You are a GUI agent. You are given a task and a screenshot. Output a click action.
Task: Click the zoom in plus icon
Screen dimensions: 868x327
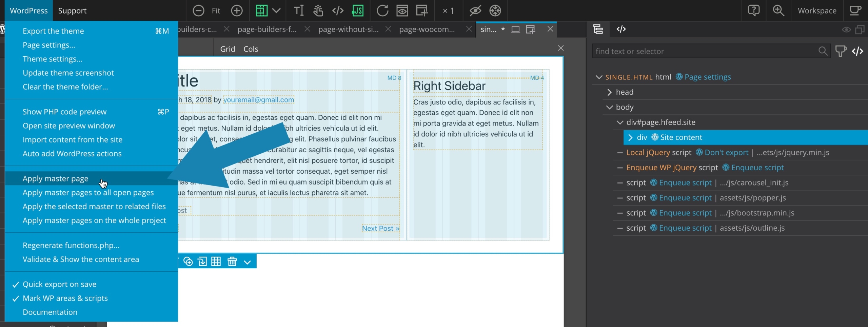[x=237, y=11]
